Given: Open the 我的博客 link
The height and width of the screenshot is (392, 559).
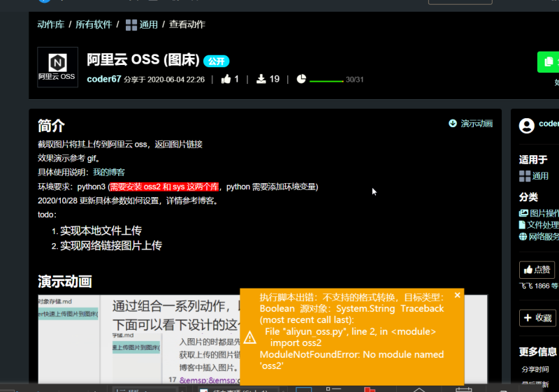Looking at the screenshot, I should tap(109, 173).
